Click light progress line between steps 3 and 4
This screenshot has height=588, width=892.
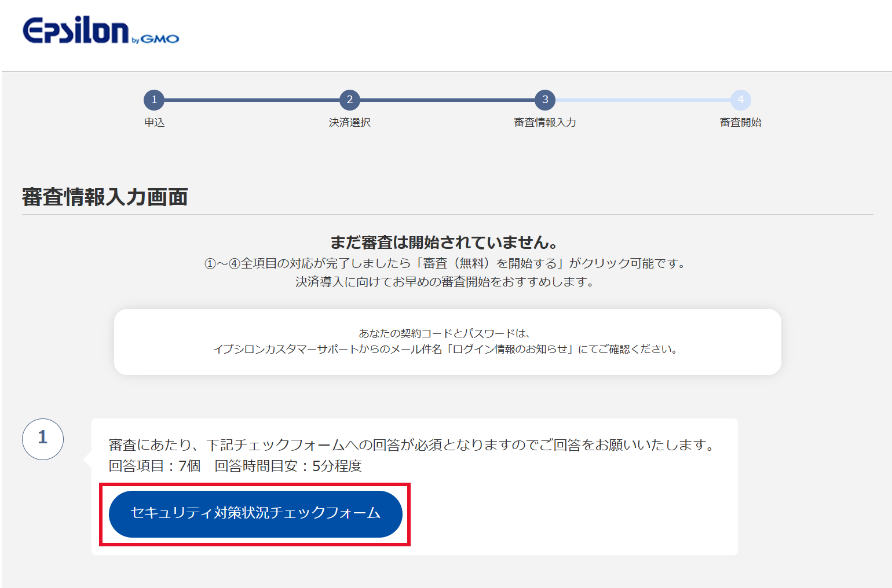(643, 100)
